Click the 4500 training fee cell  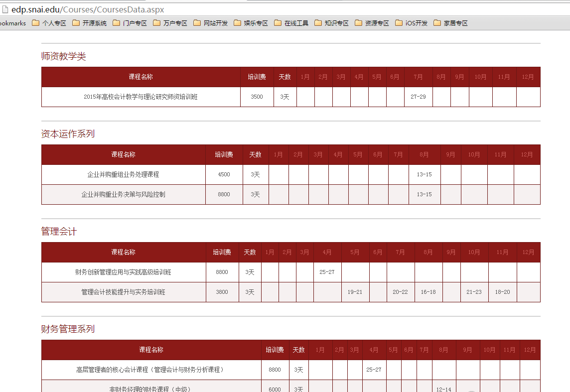(224, 175)
